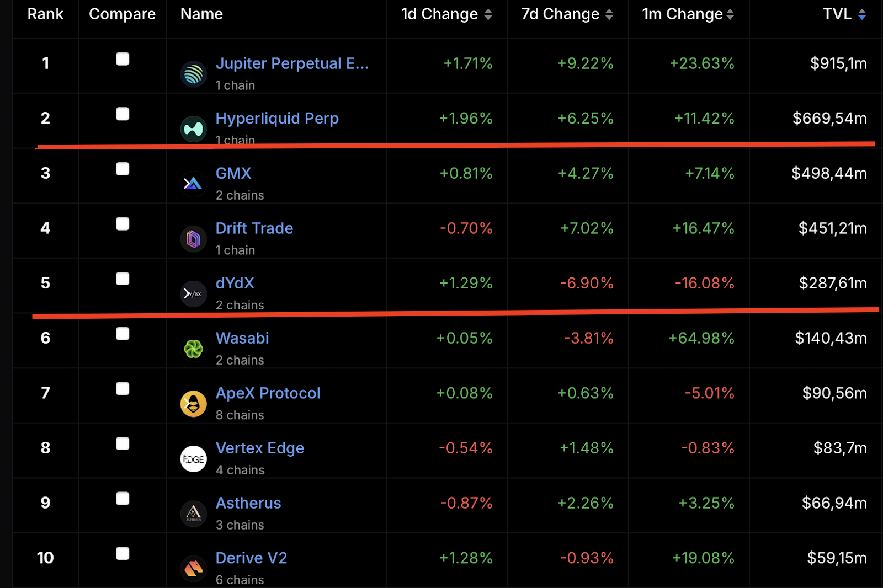This screenshot has width=883, height=588.
Task: Sort by the 7d Change column arrows
Action: tap(609, 14)
